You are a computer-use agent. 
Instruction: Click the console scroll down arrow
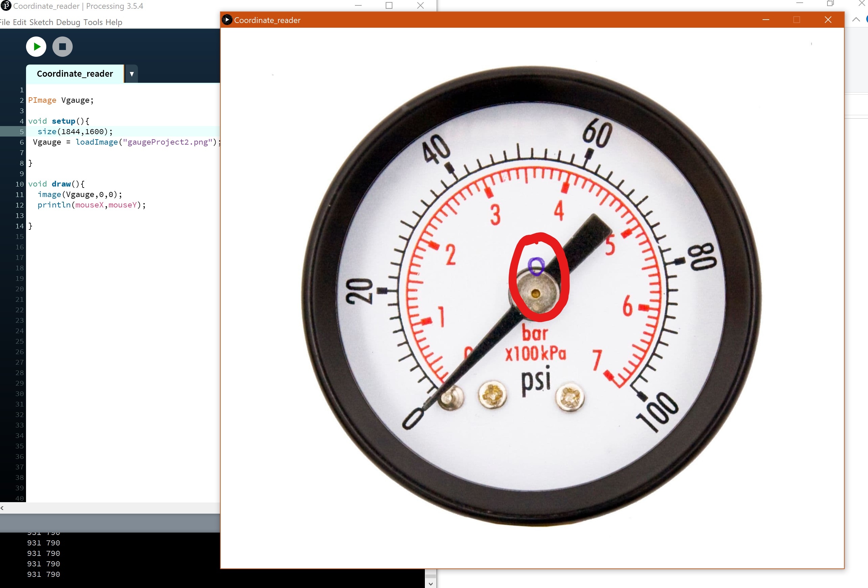coord(431,584)
